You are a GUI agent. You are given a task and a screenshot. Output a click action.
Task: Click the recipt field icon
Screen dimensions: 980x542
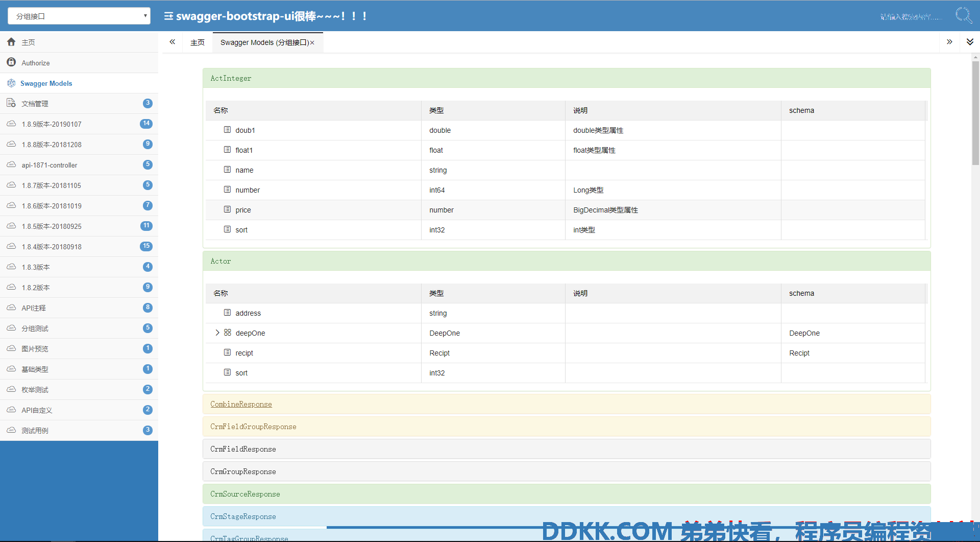click(228, 352)
